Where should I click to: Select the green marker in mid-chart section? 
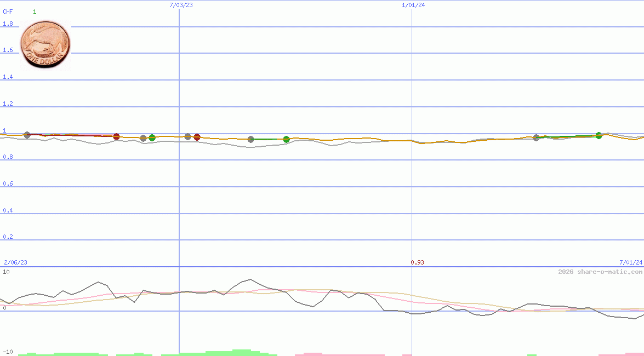pyautogui.click(x=286, y=140)
